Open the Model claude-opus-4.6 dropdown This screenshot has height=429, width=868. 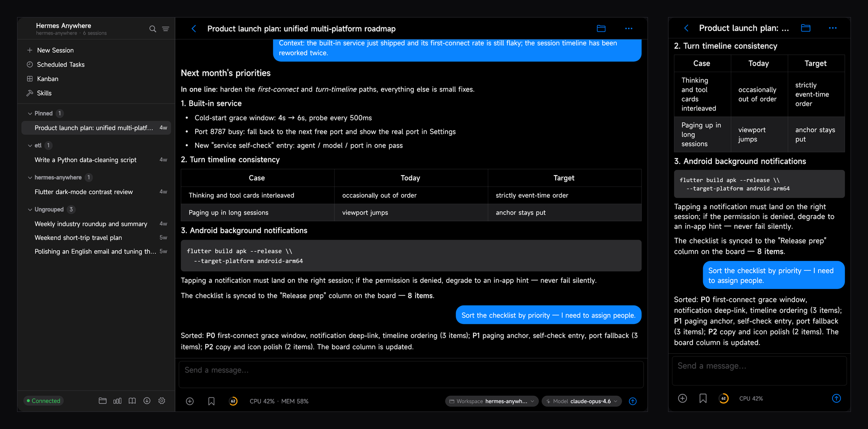[x=581, y=401]
